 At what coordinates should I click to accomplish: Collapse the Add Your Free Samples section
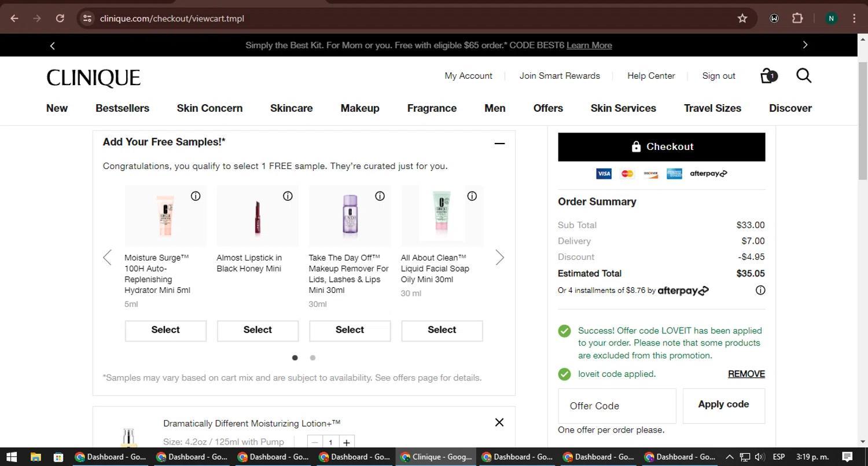coord(499,144)
